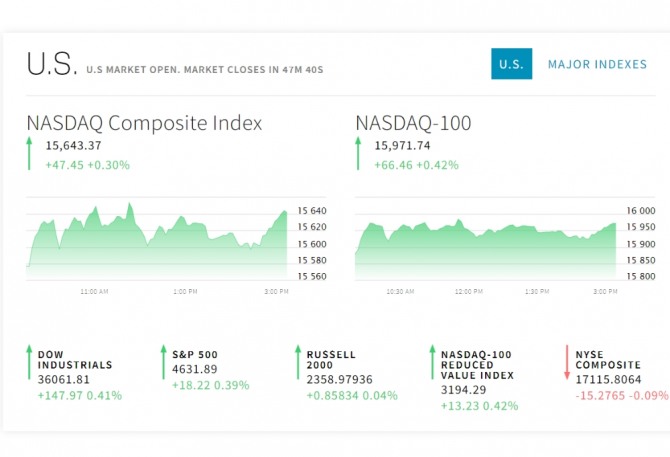Click the NASDAQ Composite +47.45 change value
The width and height of the screenshot is (670, 457).
coord(66,165)
